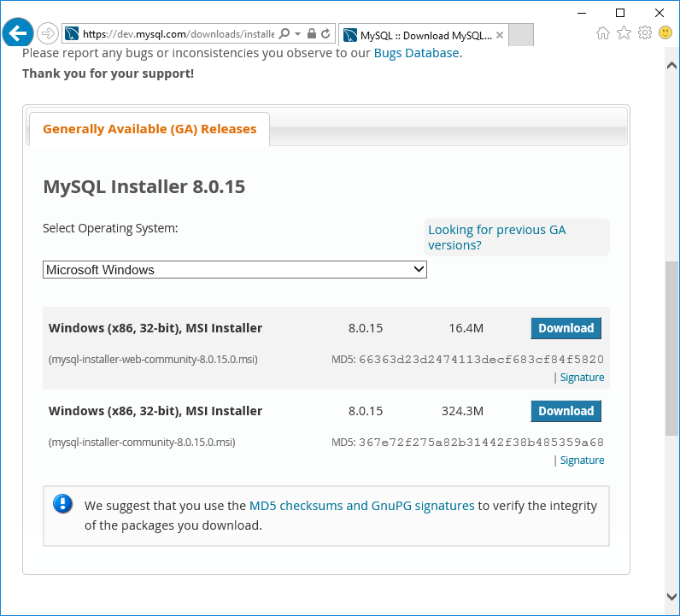Expand the address bar autocomplete arrow

coord(297,33)
